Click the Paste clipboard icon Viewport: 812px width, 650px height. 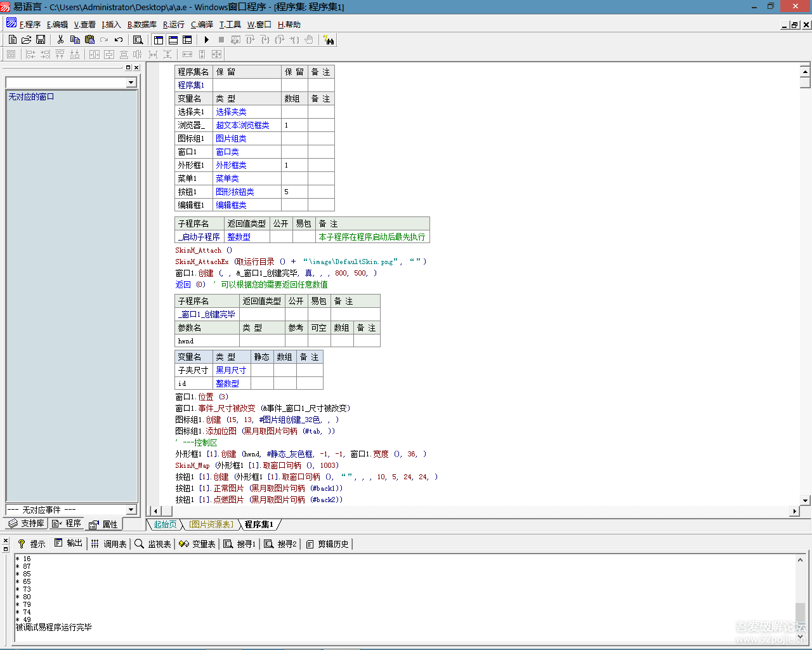[89, 39]
